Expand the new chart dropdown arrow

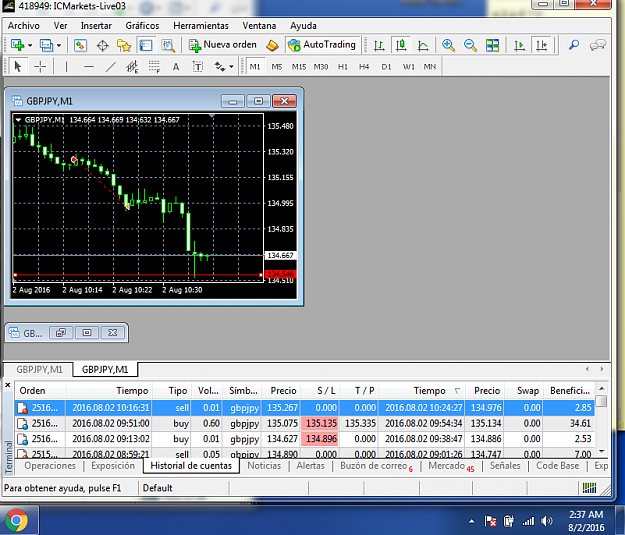tap(30, 45)
